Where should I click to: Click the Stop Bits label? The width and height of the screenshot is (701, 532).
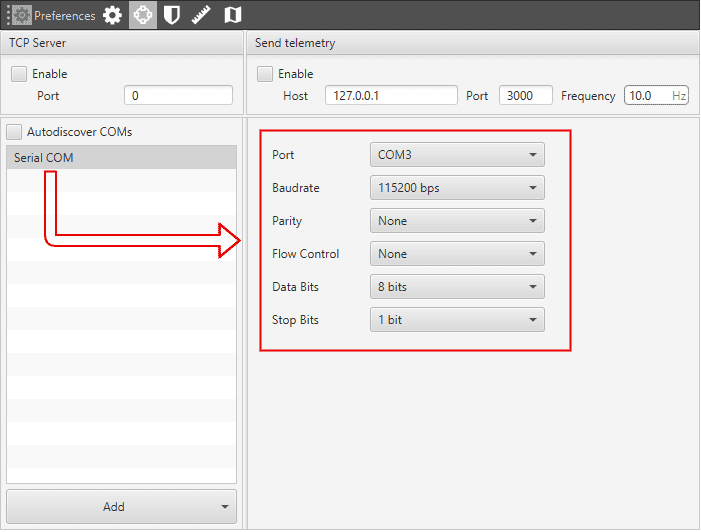pos(295,320)
